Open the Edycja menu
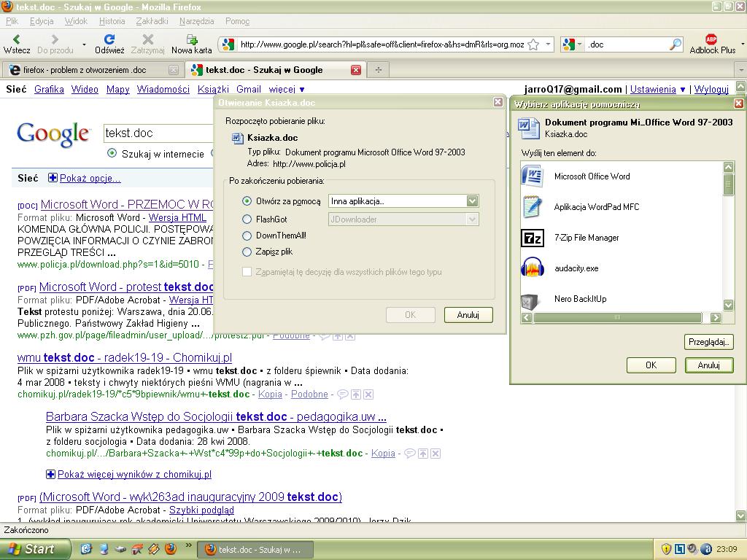747x560 pixels. 42,21
